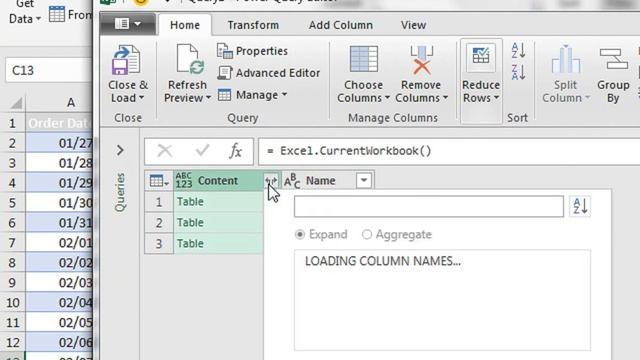The width and height of the screenshot is (640, 360).
Task: Switch to the Transform ribbon tab
Action: [253, 25]
